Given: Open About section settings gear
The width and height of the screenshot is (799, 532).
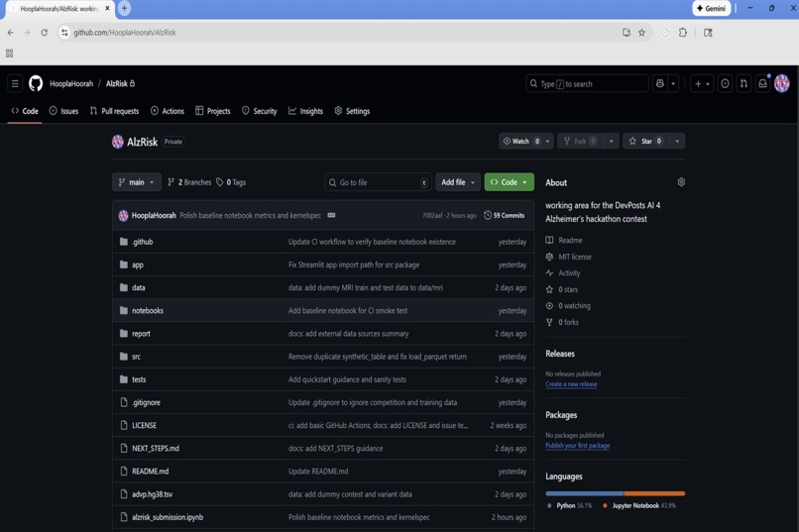Looking at the screenshot, I should coord(681,182).
